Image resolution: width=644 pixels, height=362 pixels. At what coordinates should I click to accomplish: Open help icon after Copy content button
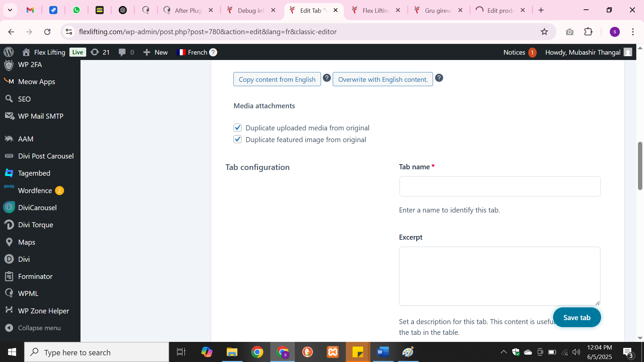[327, 78]
